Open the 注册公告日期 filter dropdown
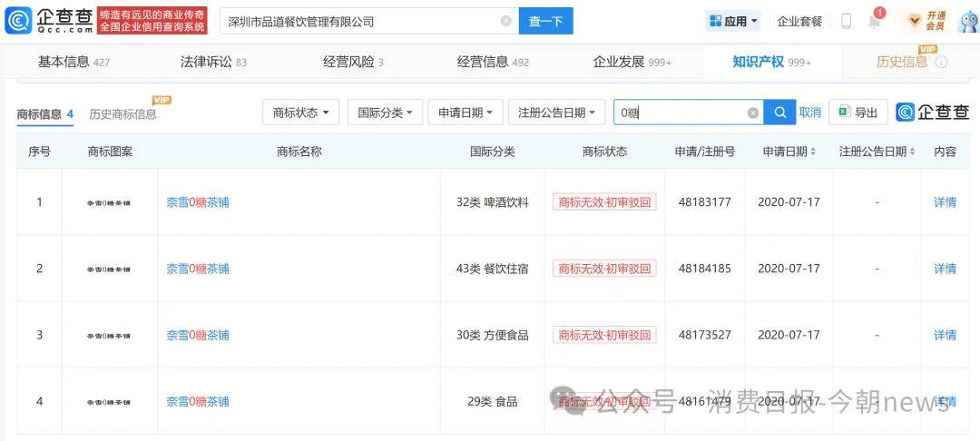The image size is (980, 441). point(557,113)
